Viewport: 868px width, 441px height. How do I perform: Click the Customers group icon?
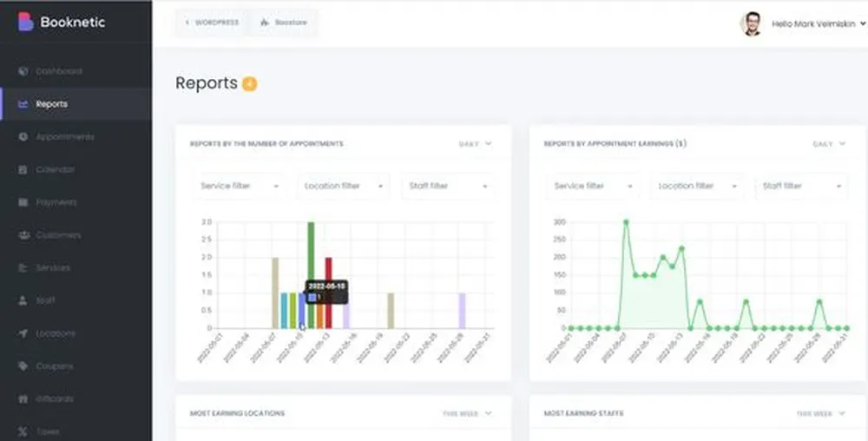point(23,235)
